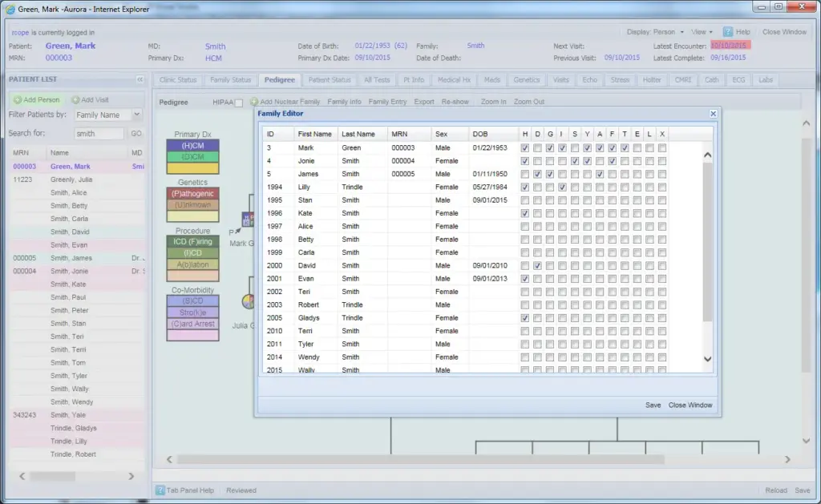Click the Help question mark icon

pyautogui.click(x=728, y=32)
